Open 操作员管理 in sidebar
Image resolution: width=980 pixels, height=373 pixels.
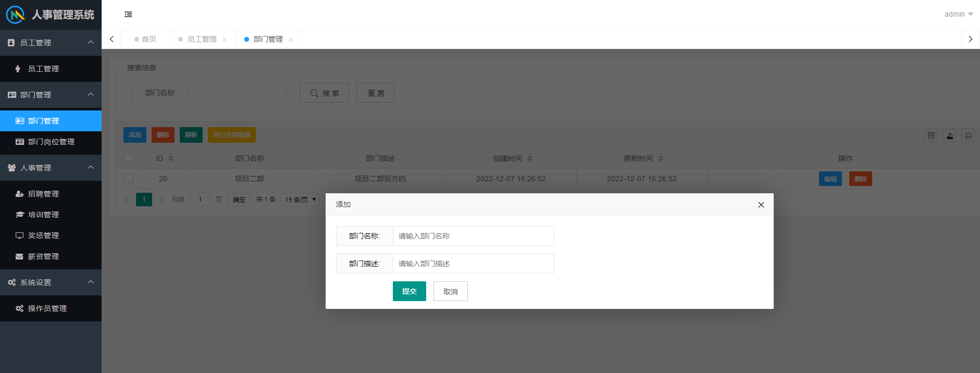pos(51,308)
